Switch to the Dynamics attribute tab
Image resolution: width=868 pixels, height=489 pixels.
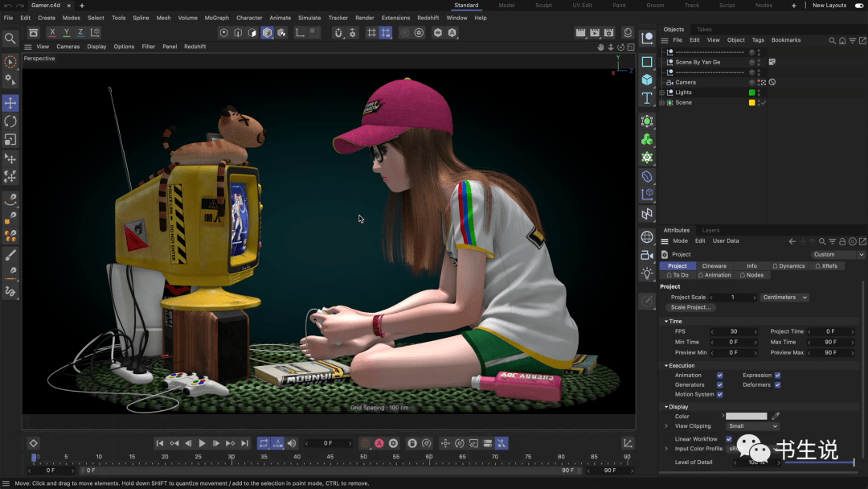coord(792,265)
